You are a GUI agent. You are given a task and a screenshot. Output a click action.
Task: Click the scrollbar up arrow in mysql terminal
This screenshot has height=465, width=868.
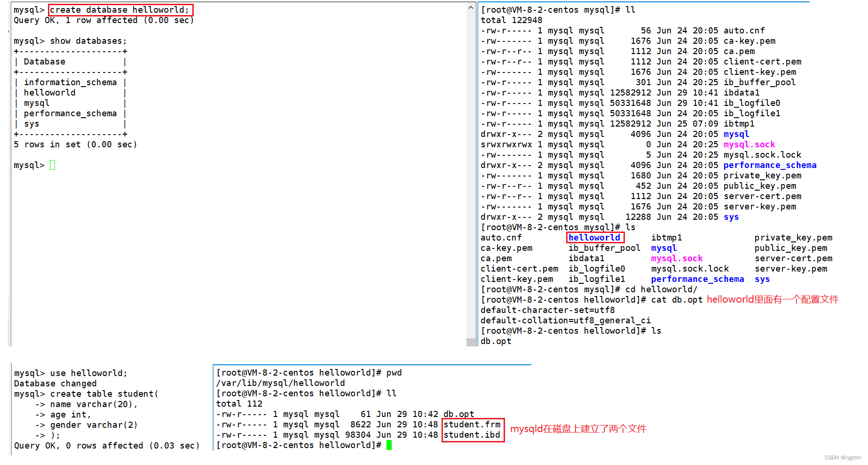[471, 7]
